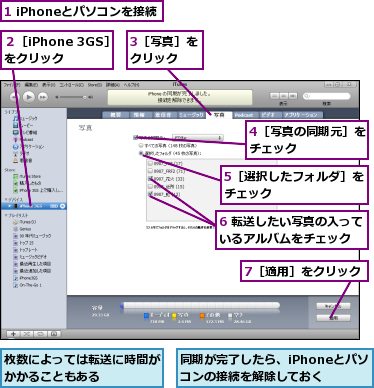Select Podcast in the library sidebar
This screenshot has height=388, width=374.
(x=23, y=139)
